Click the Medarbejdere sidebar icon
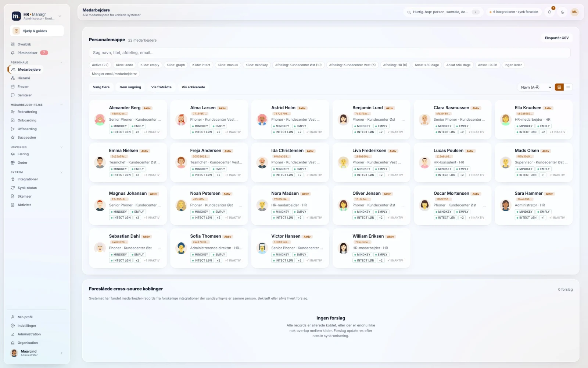Viewport: 588px width, 368px height. coord(13,69)
